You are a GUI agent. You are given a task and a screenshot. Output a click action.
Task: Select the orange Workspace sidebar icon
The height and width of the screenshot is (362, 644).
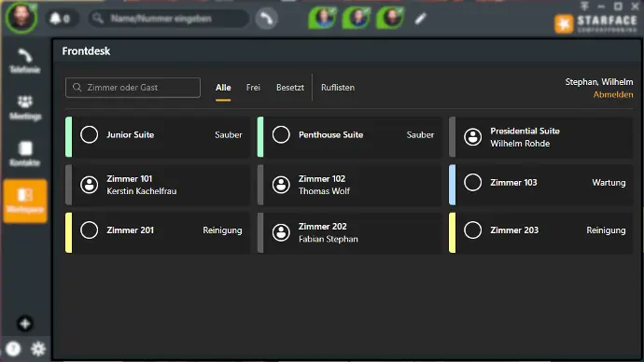click(25, 202)
